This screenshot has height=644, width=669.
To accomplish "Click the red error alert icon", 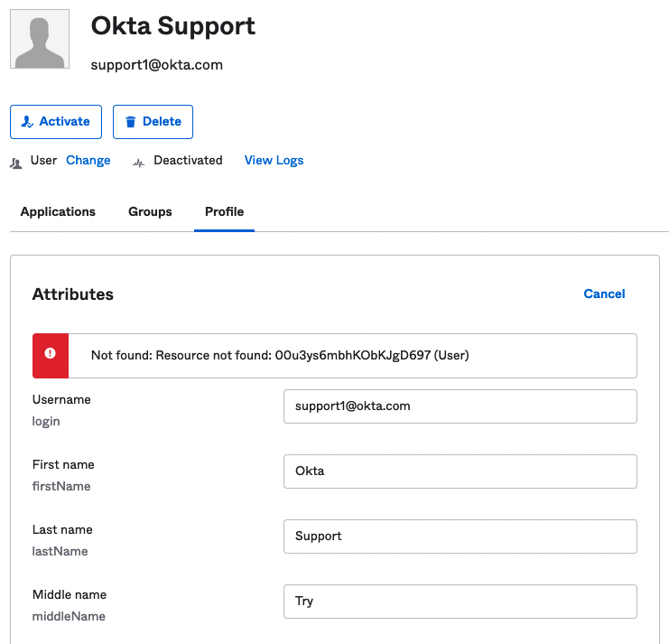I will coord(51,355).
